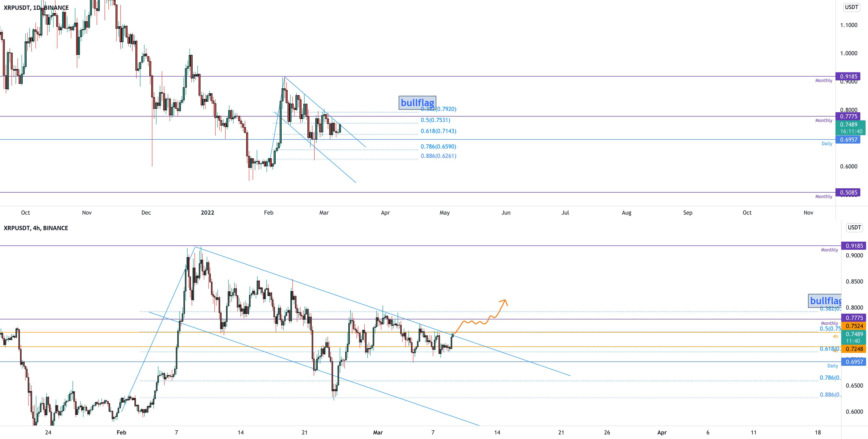
Task: Click the Sep label on daily time axis
Action: pyautogui.click(x=688, y=213)
